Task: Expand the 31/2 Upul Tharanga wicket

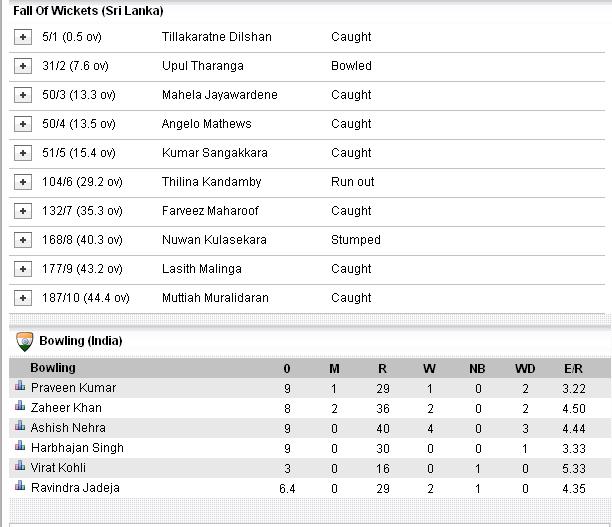Action: click(23, 66)
